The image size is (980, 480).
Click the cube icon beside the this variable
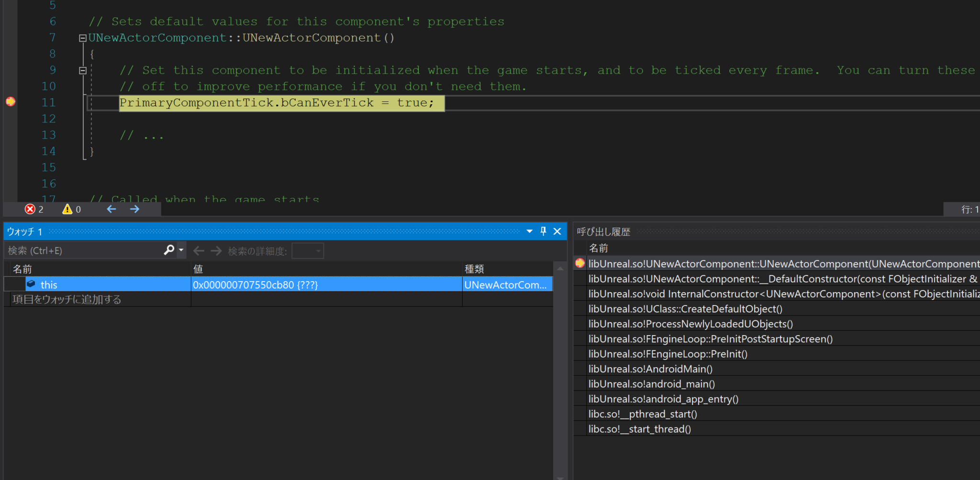click(31, 284)
